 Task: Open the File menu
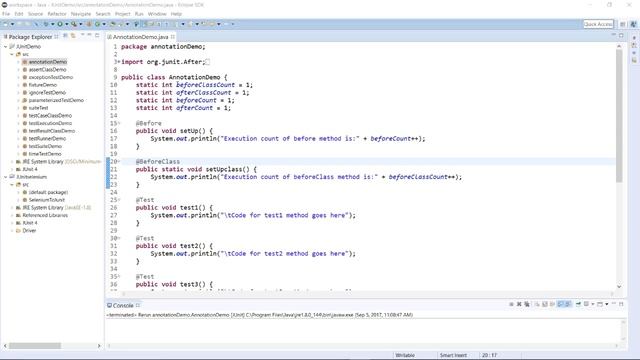(6, 14)
